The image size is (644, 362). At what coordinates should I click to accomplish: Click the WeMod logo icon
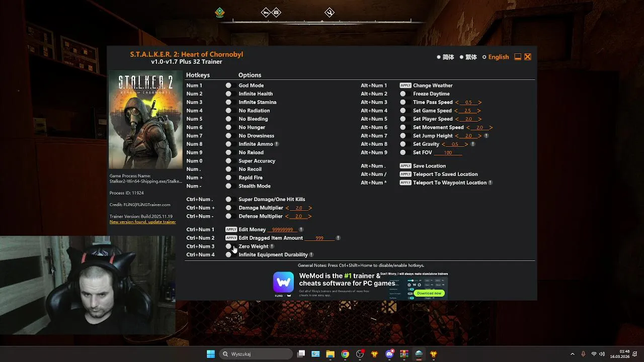pos(283,282)
